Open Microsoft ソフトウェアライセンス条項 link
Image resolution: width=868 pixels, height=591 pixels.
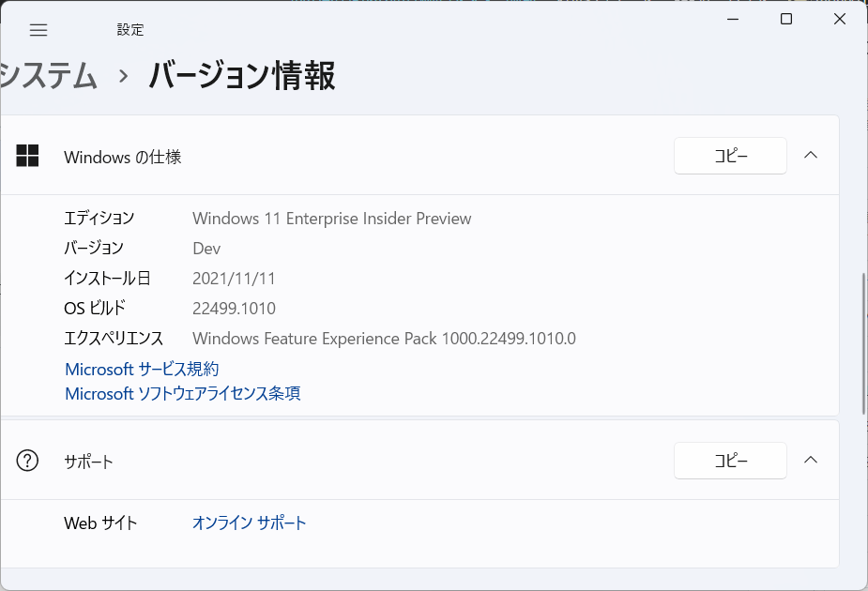pos(183,393)
